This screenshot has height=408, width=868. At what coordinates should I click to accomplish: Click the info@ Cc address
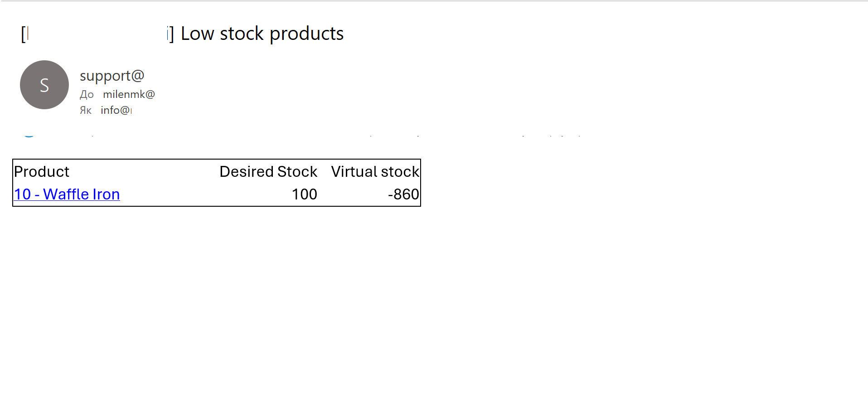pos(115,110)
